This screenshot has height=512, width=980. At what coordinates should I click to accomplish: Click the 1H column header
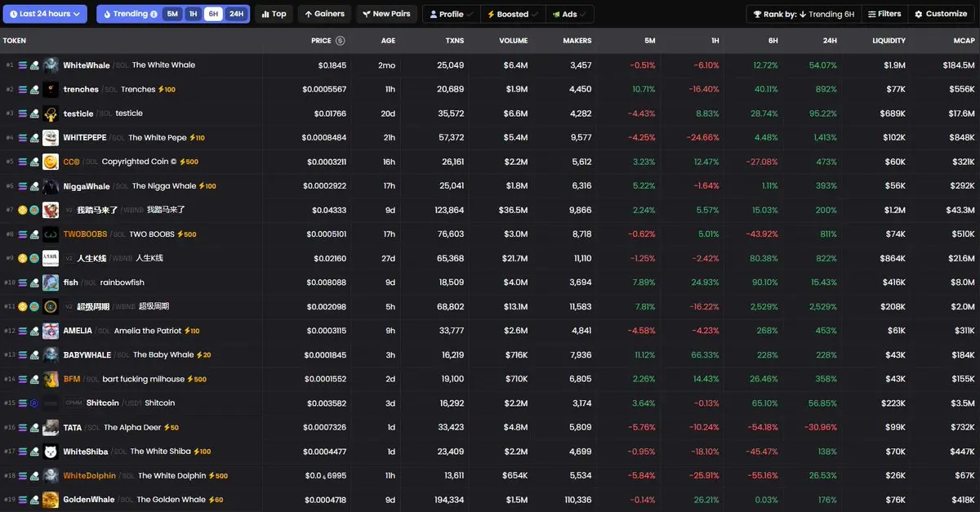(715, 41)
